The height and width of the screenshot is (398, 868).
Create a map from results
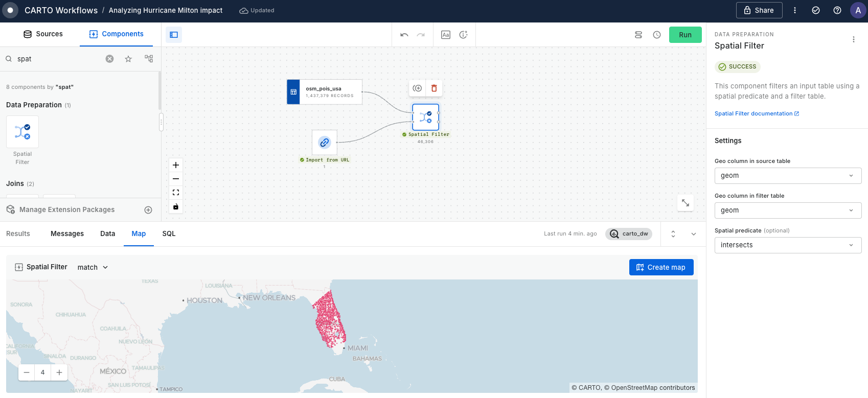[x=661, y=267]
